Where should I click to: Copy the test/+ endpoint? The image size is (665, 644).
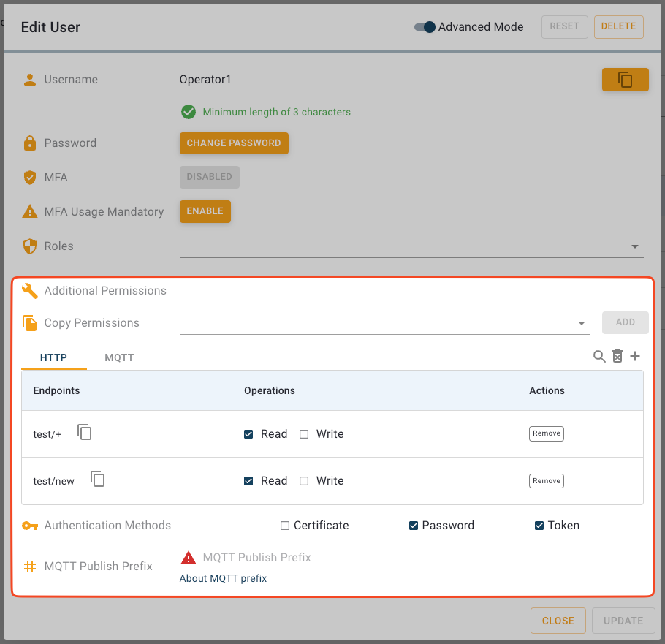pos(85,433)
